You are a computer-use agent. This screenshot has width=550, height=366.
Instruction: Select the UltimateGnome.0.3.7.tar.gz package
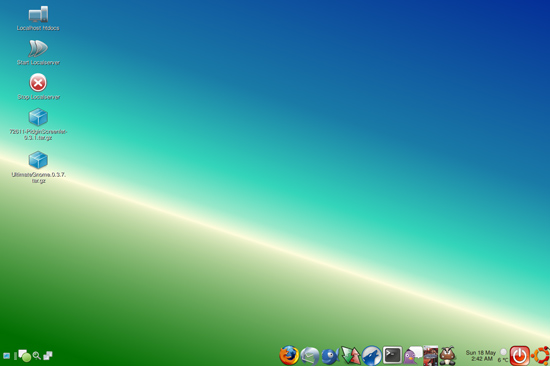point(38,167)
